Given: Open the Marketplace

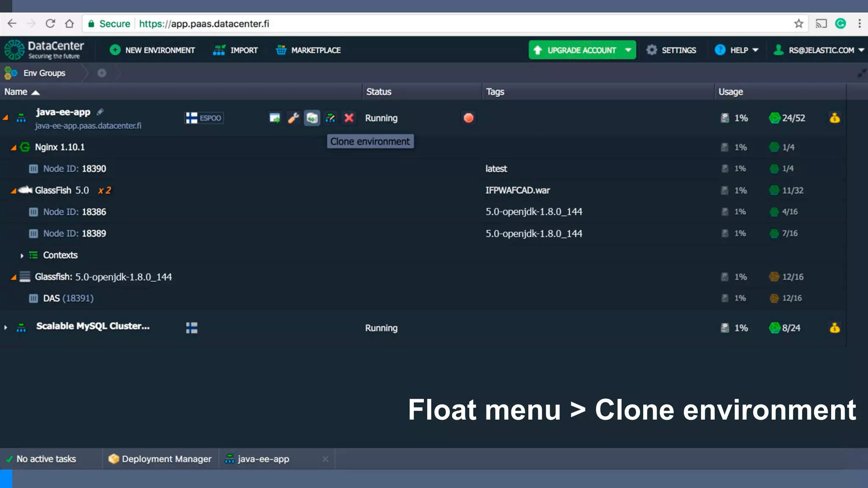Looking at the screenshot, I should click(x=308, y=50).
